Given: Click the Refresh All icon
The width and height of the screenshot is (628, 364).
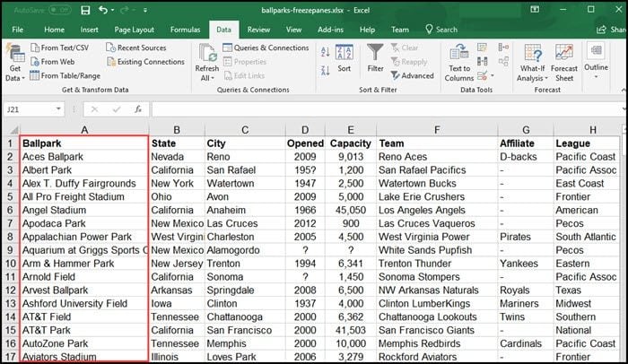Looking at the screenshot, I should pos(207,53).
